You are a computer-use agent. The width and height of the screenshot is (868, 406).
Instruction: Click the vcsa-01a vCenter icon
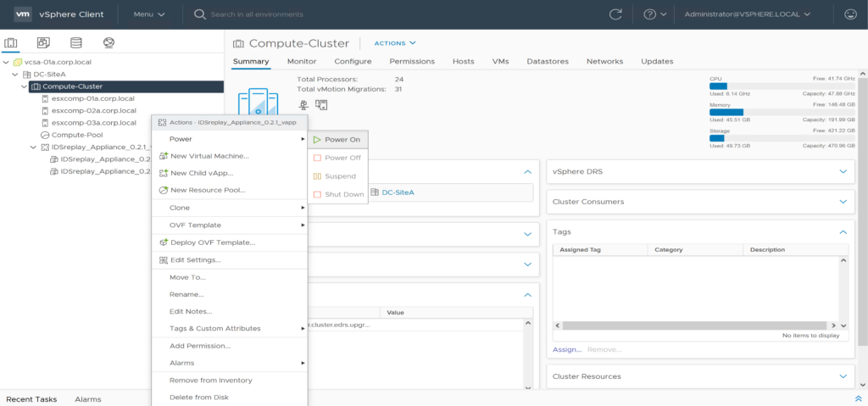click(x=18, y=62)
